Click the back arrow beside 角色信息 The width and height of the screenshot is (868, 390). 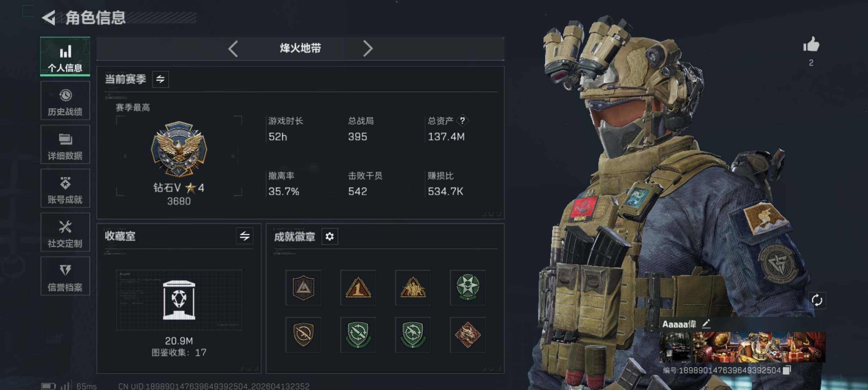pyautogui.click(x=49, y=18)
